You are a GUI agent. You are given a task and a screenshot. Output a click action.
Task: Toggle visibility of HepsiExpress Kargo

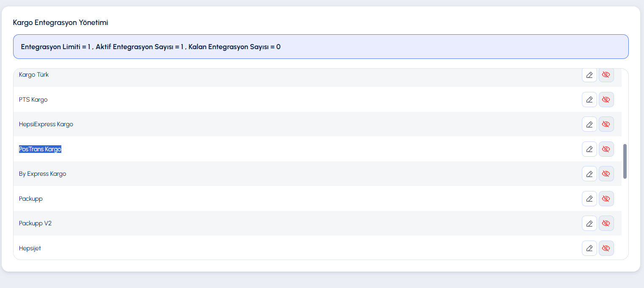[606, 124]
